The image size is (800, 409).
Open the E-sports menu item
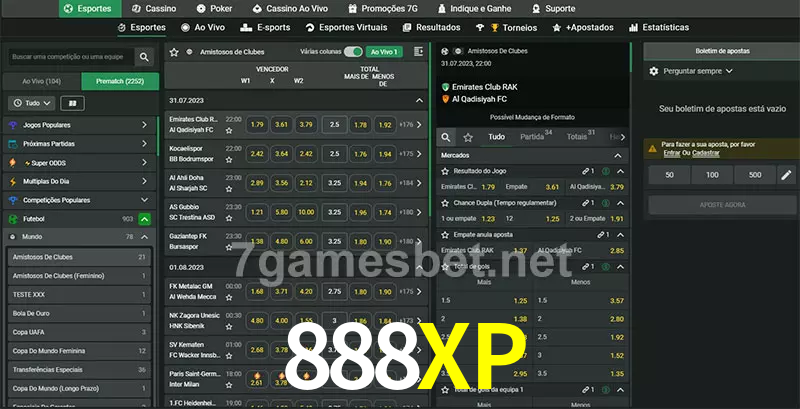[265, 28]
